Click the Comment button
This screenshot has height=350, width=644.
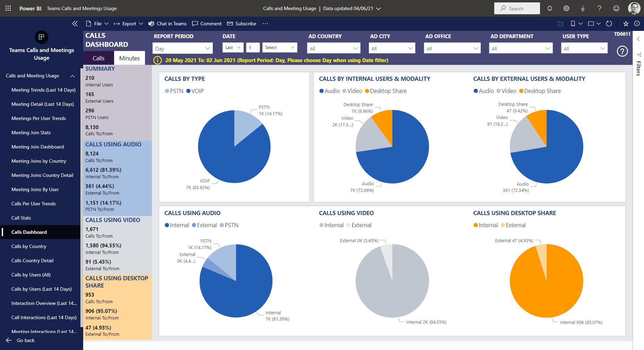[x=207, y=24]
